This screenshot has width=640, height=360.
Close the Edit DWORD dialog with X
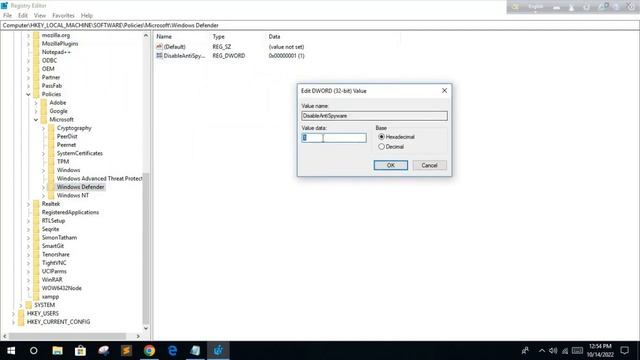click(444, 91)
